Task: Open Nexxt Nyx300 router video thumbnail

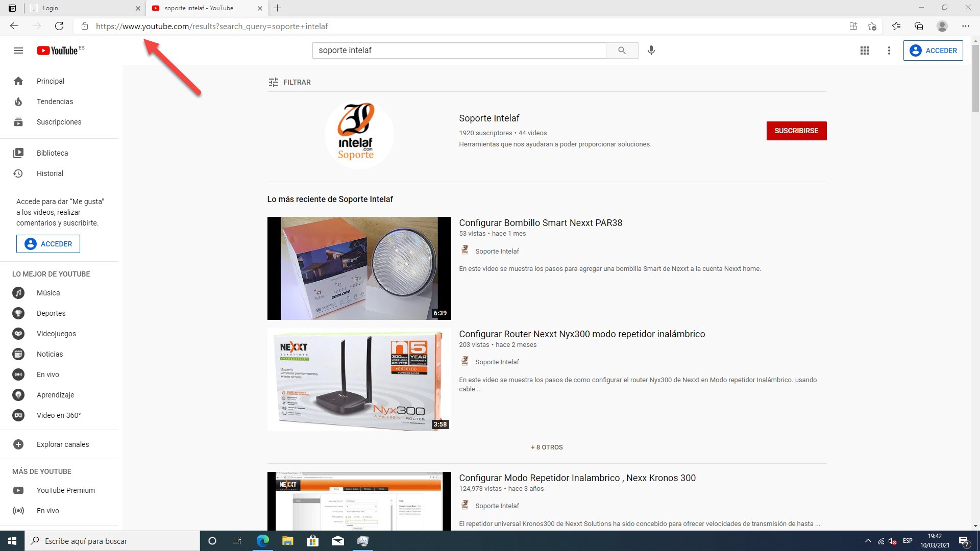Action: coord(359,380)
